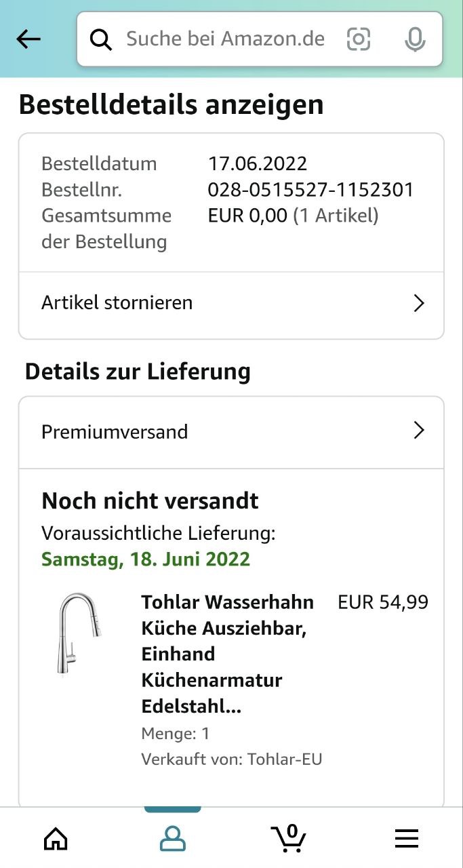The width and height of the screenshot is (463, 868).
Task: Open the Premiumversand delivery row
Action: coord(115,432)
